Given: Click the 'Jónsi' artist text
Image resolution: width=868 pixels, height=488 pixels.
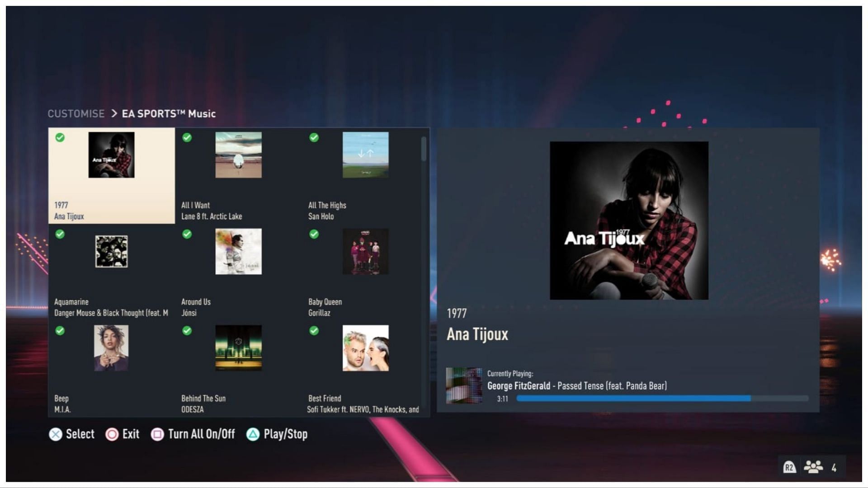Looking at the screenshot, I should point(189,313).
